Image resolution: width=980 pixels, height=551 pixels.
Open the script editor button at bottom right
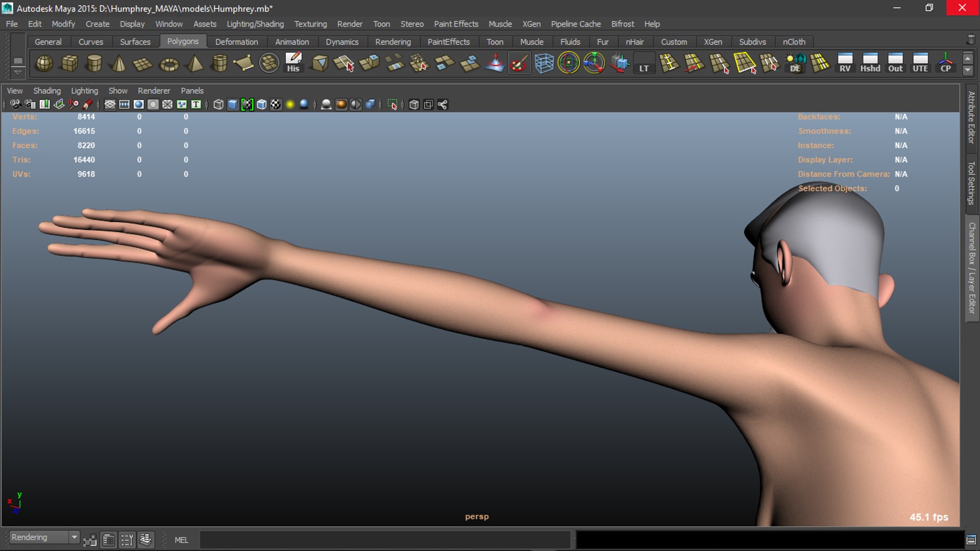tap(972, 540)
